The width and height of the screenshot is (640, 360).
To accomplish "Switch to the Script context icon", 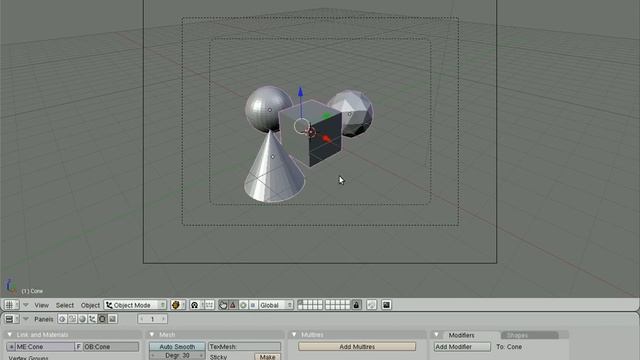I will pos(72,319).
